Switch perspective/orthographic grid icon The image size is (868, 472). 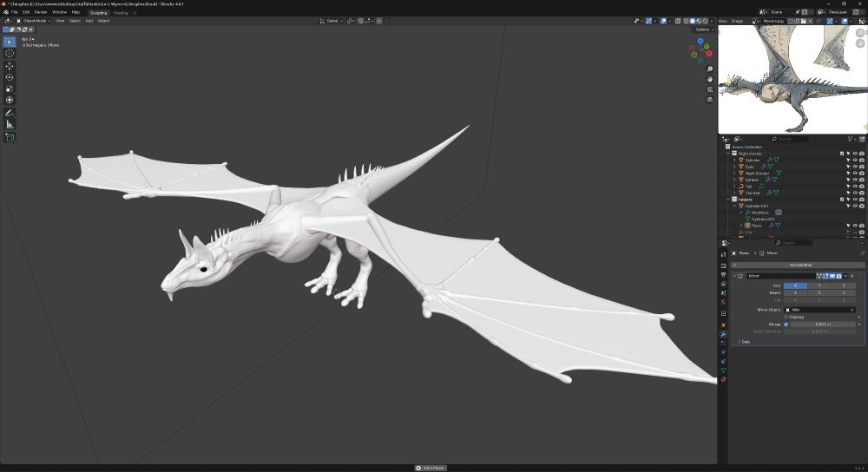point(710,100)
